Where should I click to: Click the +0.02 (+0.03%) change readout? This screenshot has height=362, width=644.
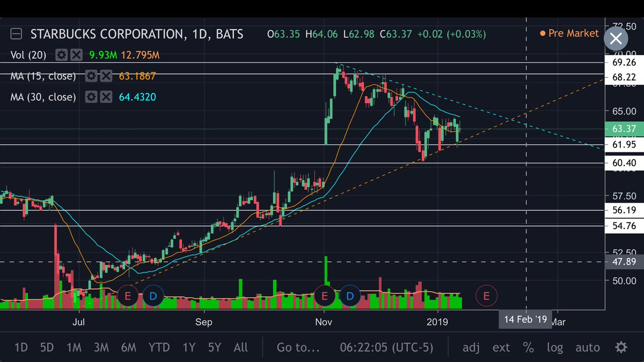[x=451, y=34]
